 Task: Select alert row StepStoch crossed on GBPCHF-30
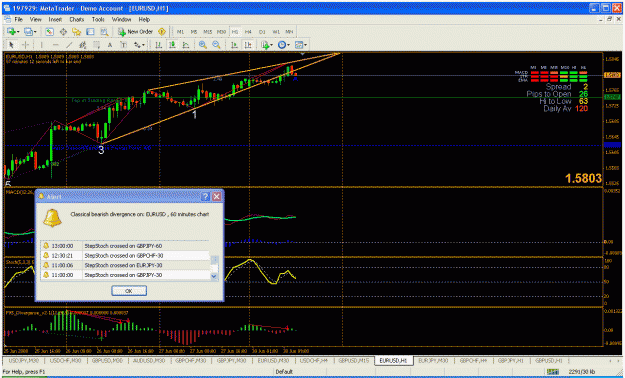[x=125, y=255]
